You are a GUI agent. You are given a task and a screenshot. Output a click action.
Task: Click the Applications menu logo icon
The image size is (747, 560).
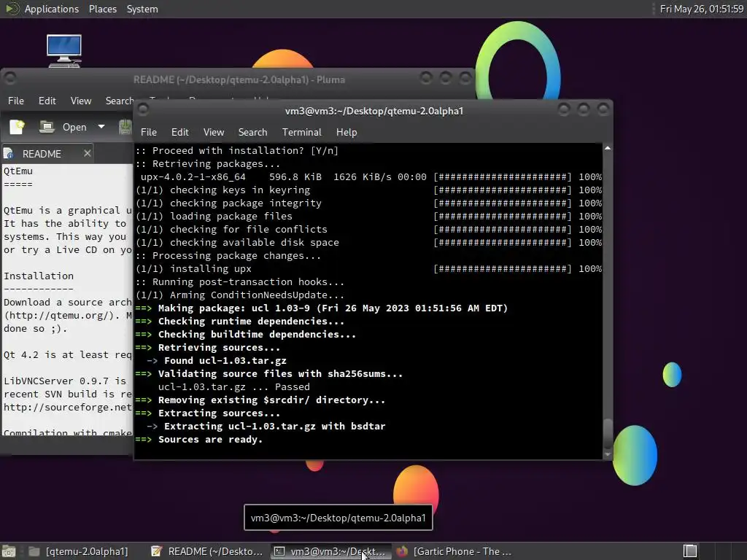click(12, 9)
